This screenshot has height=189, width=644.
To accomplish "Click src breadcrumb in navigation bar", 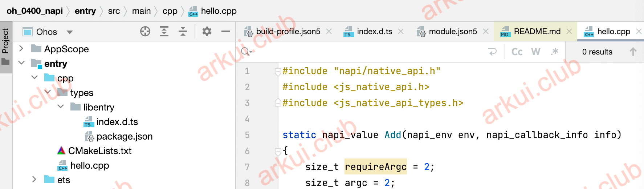I will pos(114,11).
